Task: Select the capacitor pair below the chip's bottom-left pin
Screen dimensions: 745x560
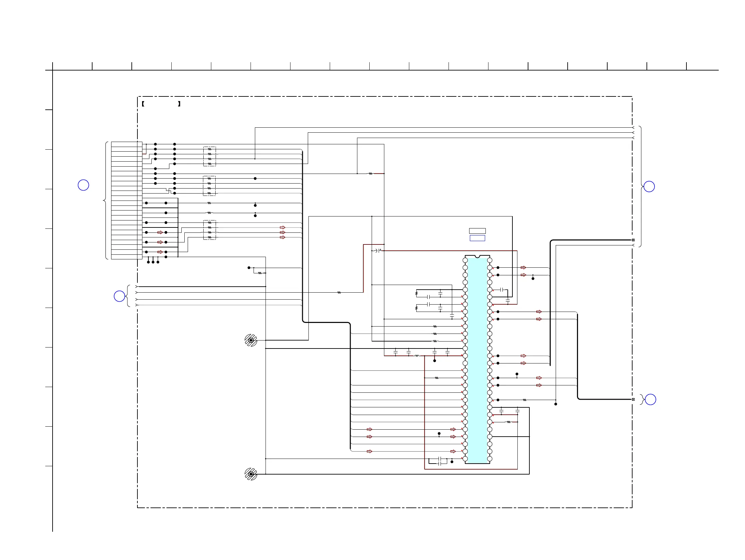Action: point(440,461)
